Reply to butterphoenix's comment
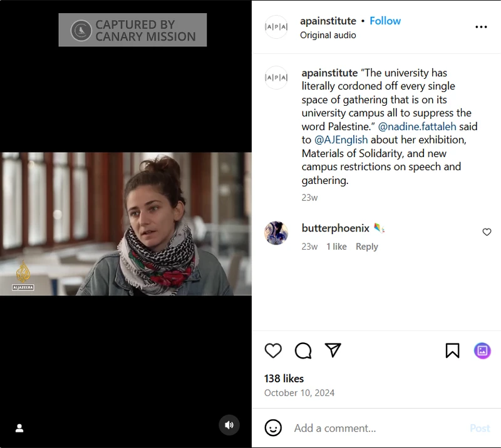The height and width of the screenshot is (448, 501). tap(366, 247)
